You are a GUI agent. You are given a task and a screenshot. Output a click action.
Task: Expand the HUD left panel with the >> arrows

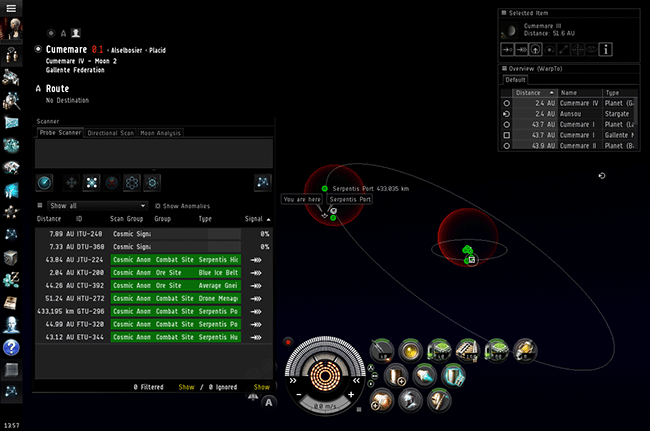(x=293, y=380)
